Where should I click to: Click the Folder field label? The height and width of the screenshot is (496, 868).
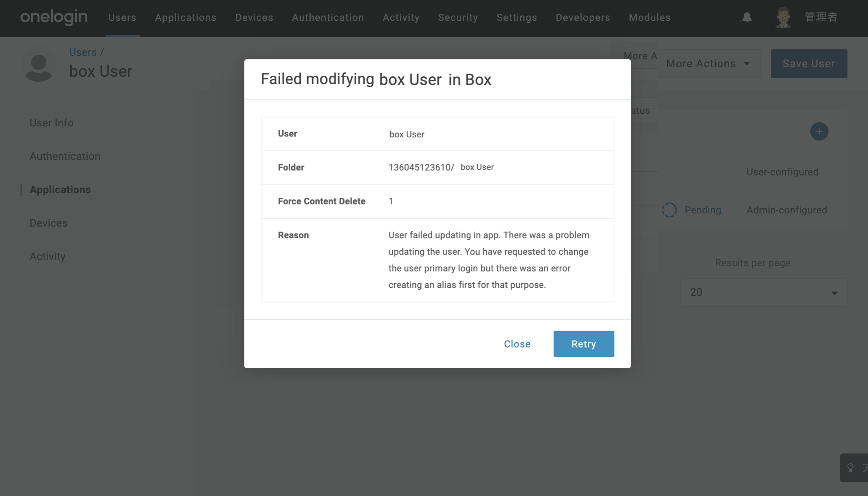click(x=291, y=167)
